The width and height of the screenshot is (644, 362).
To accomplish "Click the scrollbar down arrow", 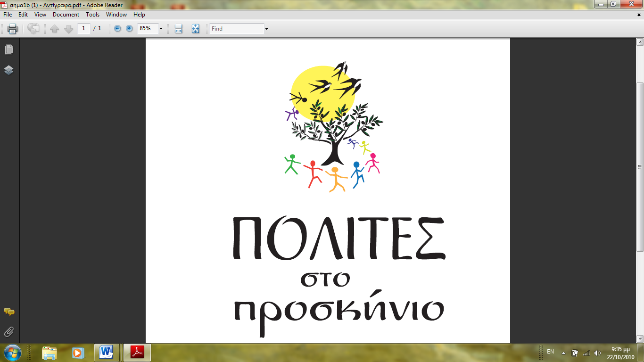I will tap(640, 339).
